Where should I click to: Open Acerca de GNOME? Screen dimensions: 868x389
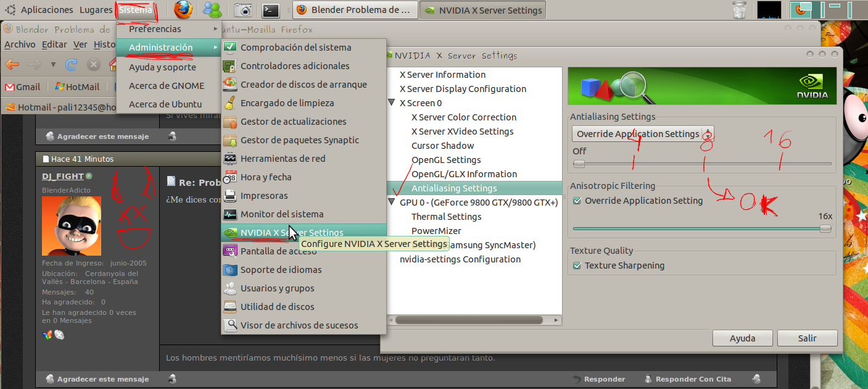[168, 86]
